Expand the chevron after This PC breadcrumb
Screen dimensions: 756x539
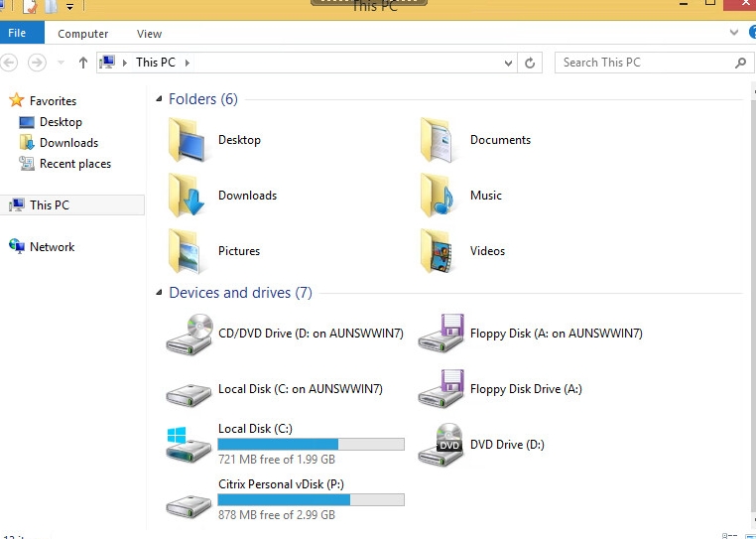click(x=188, y=63)
